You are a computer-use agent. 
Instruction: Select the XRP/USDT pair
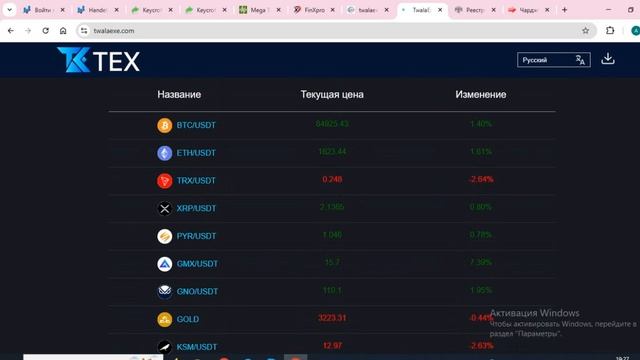click(x=196, y=209)
